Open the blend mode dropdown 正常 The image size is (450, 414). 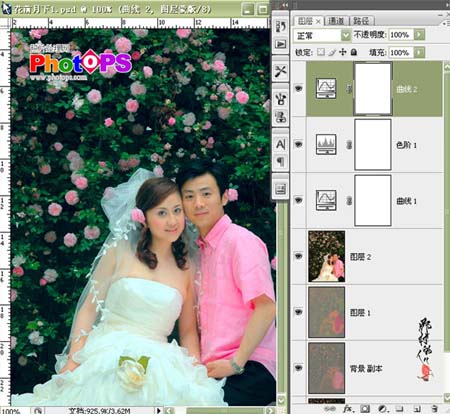(x=322, y=35)
